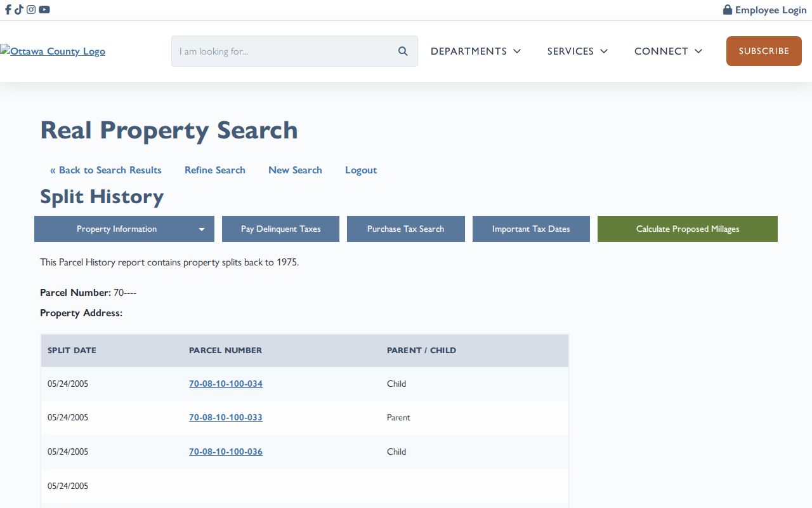Image resolution: width=812 pixels, height=508 pixels.
Task: Open the YouTube social icon
Action: (x=44, y=10)
